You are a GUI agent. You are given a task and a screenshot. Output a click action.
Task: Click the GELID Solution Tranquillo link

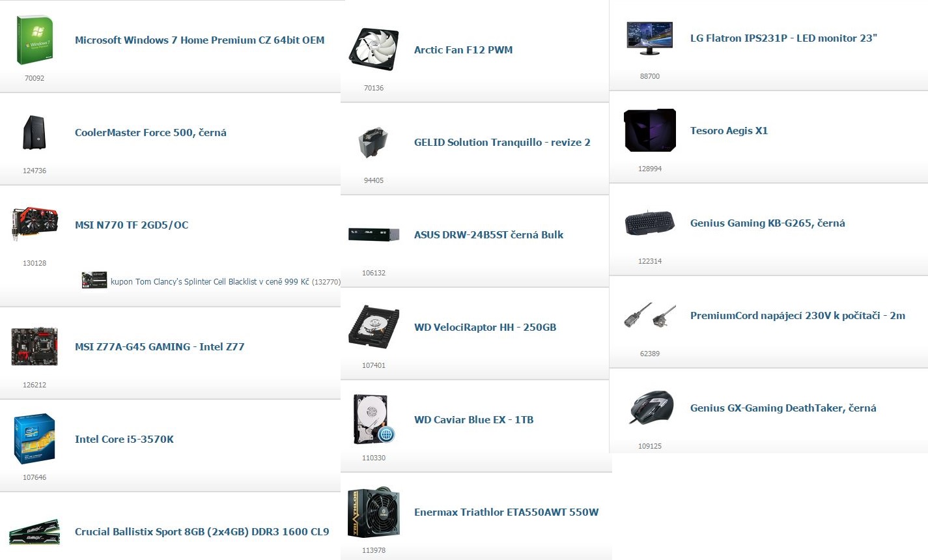click(x=502, y=143)
